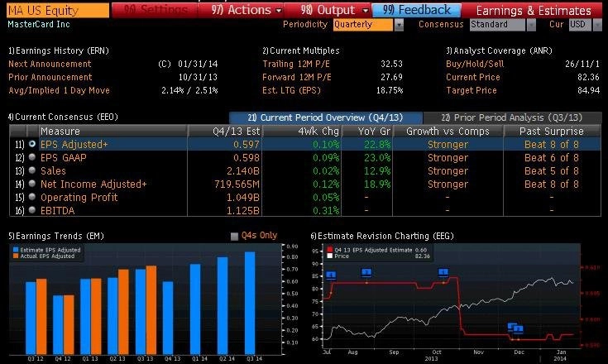The image size is (608, 364).
Task: Open 5) Earnings Trends (EM) link
Action: click(x=56, y=236)
